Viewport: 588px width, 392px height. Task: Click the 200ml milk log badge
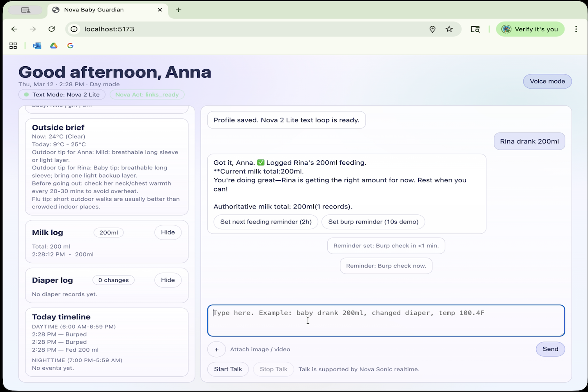[109, 232]
